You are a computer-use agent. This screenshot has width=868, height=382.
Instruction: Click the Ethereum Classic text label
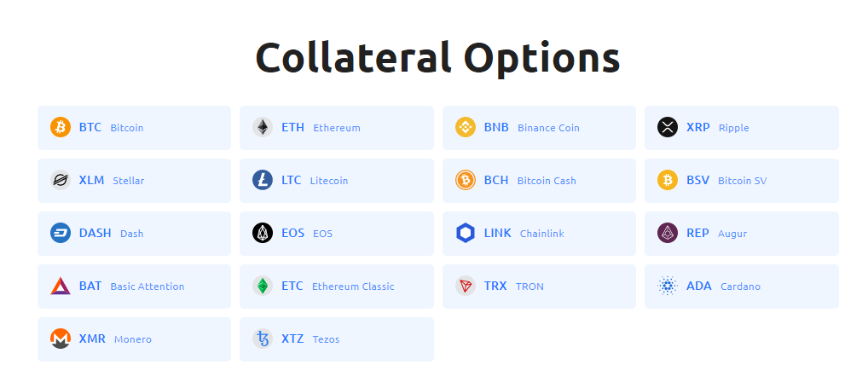(353, 286)
